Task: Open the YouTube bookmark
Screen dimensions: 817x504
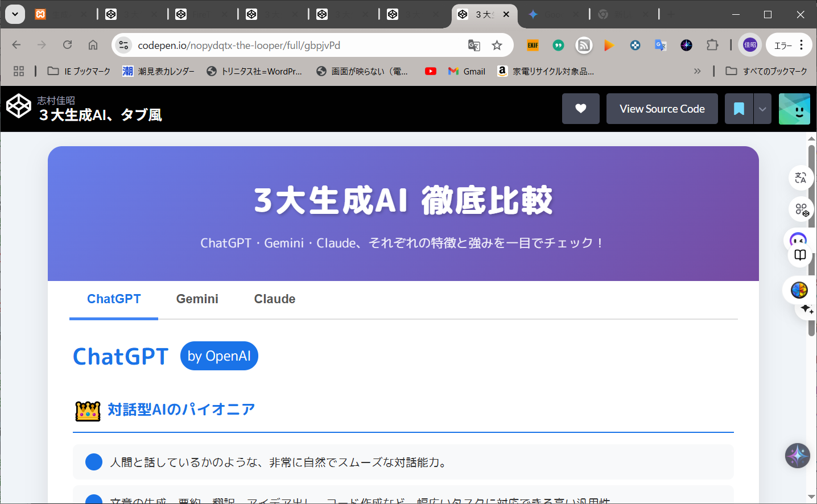Action: coord(431,71)
